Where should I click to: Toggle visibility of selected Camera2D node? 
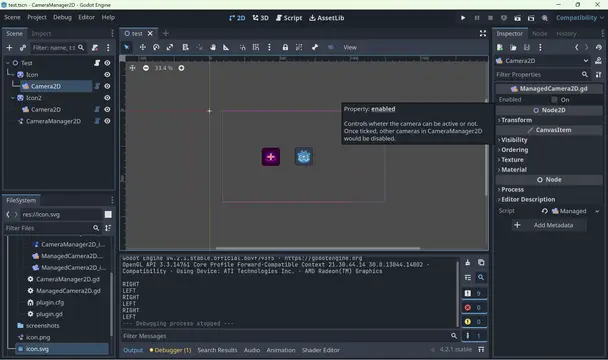pos(107,86)
